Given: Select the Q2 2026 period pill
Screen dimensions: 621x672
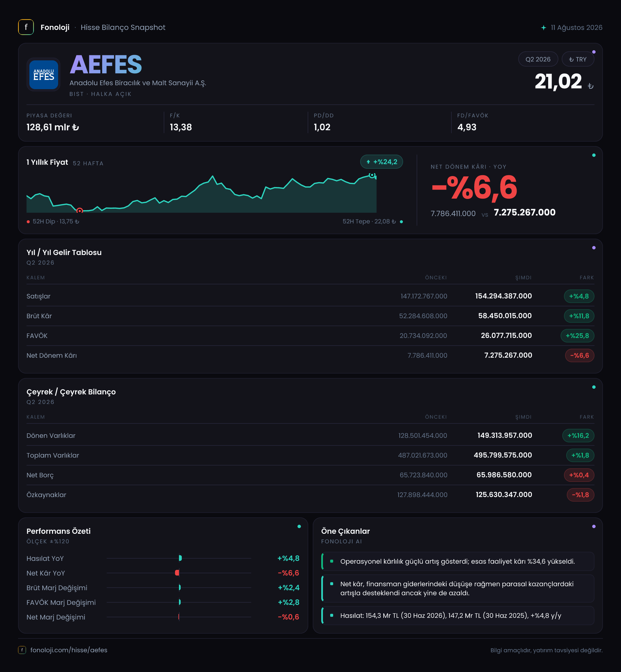Looking at the screenshot, I should point(538,59).
